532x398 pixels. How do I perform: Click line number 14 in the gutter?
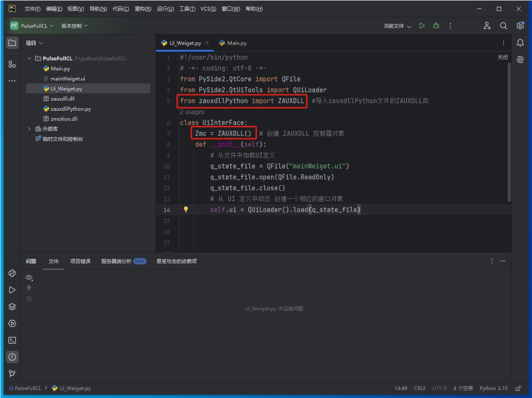166,210
